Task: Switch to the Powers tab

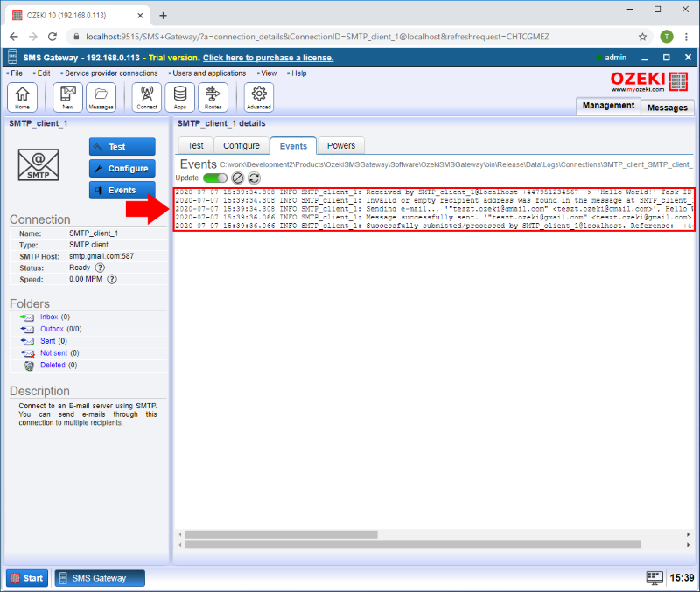Action: 341,146
